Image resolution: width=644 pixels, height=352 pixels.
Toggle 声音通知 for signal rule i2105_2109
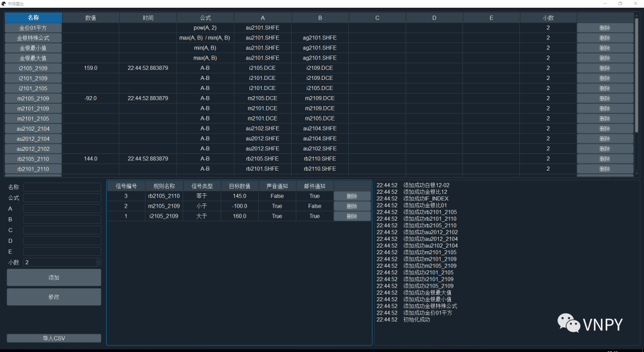click(277, 216)
